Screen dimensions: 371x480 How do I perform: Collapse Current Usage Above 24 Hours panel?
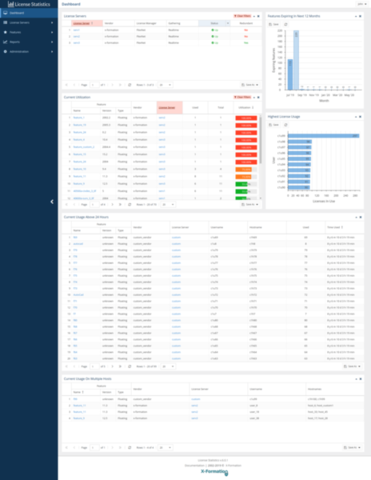coord(356,217)
